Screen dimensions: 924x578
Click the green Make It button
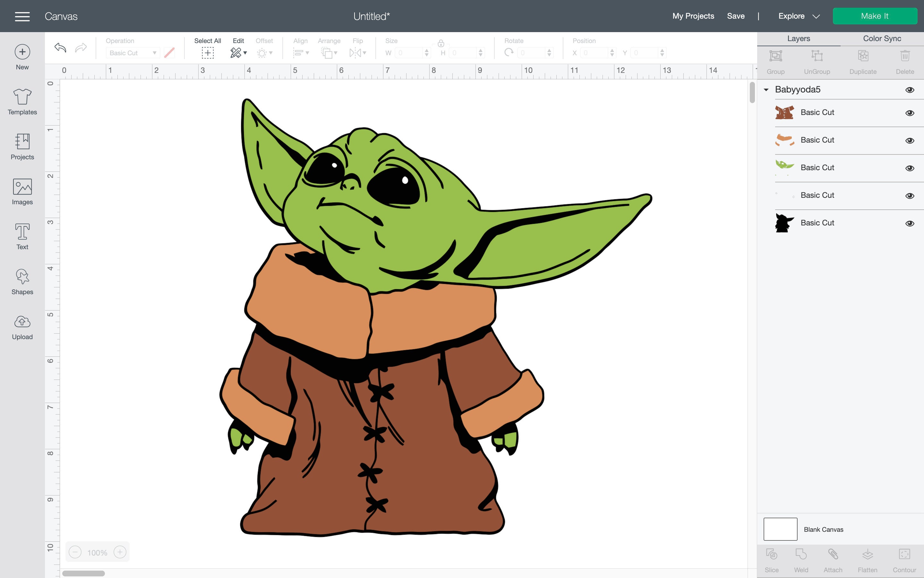pyautogui.click(x=875, y=16)
